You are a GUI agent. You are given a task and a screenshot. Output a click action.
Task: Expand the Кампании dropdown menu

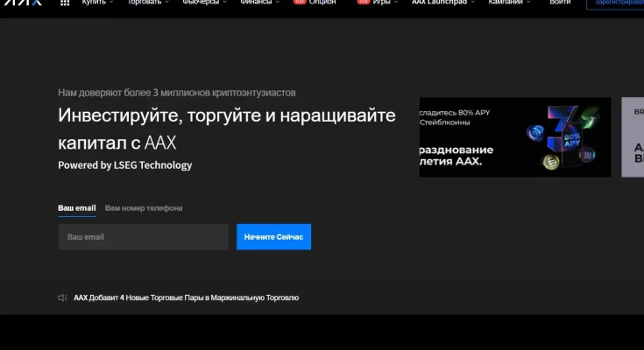[509, 3]
